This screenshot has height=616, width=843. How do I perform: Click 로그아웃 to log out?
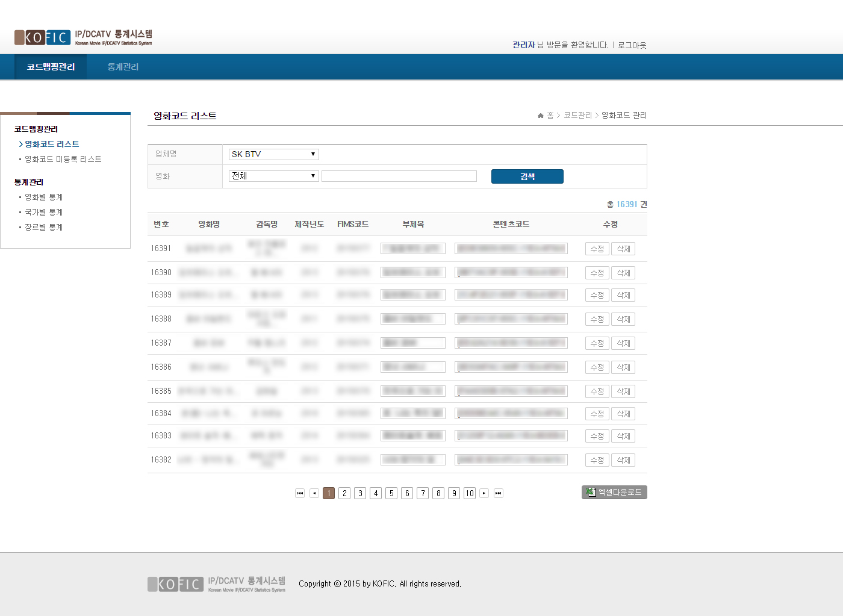coord(632,45)
